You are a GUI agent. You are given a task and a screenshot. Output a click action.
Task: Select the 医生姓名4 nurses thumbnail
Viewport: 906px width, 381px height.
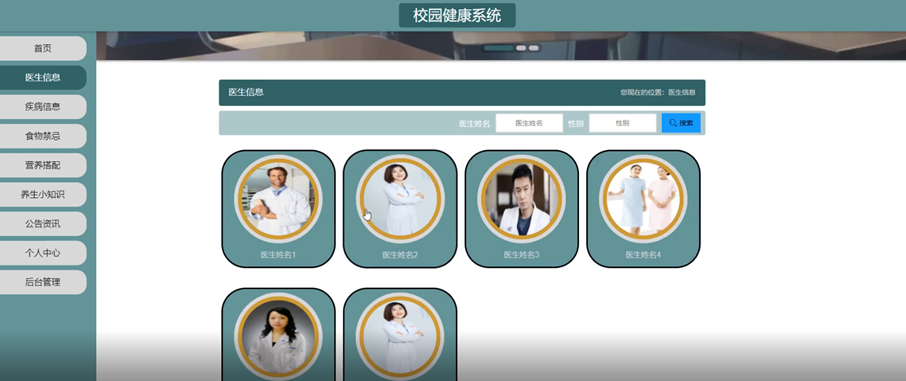(x=643, y=199)
